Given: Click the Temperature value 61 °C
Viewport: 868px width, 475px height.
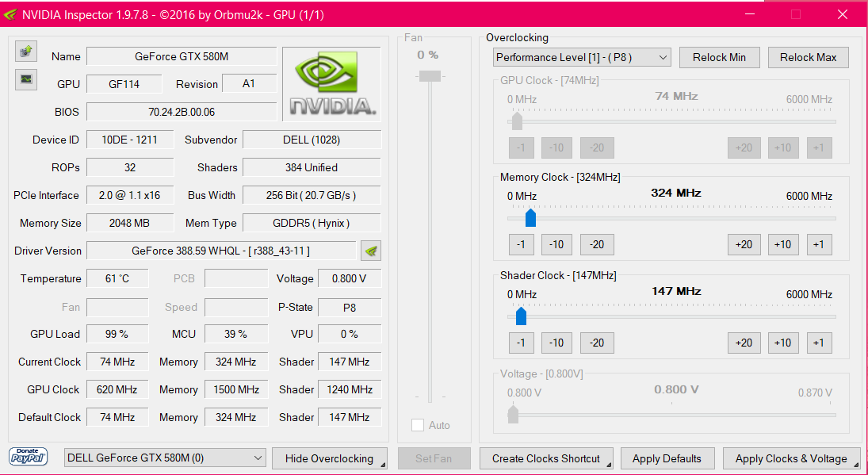Looking at the screenshot, I should tap(117, 278).
